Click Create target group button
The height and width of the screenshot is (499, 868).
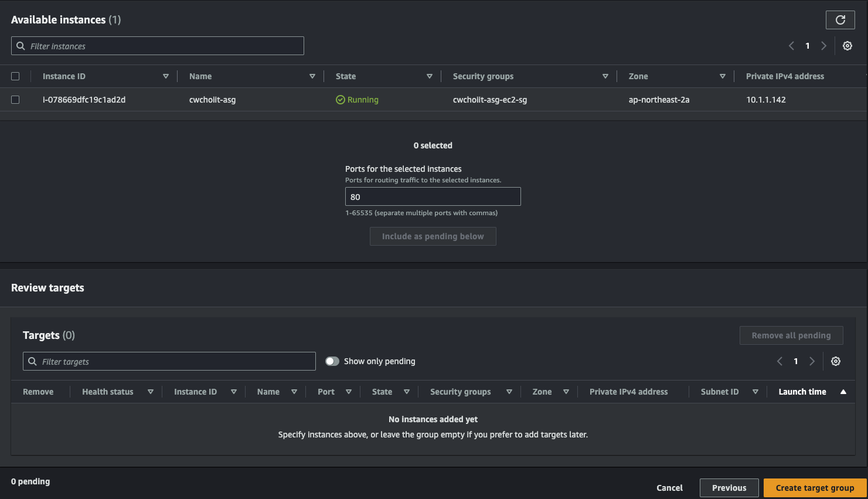pyautogui.click(x=815, y=488)
